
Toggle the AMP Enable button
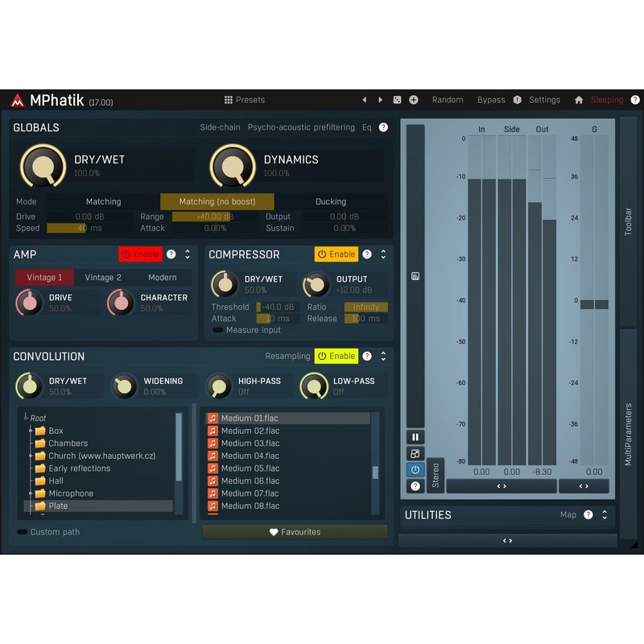coord(140,254)
